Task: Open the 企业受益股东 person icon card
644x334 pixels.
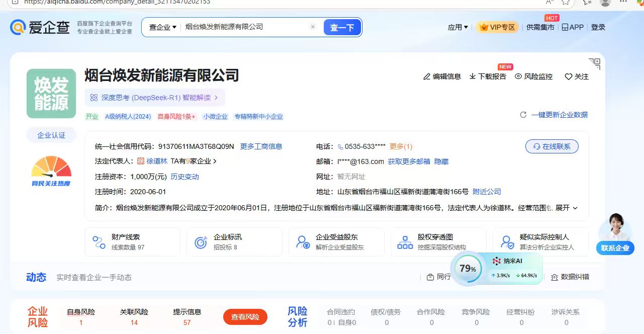Action: 303,242
